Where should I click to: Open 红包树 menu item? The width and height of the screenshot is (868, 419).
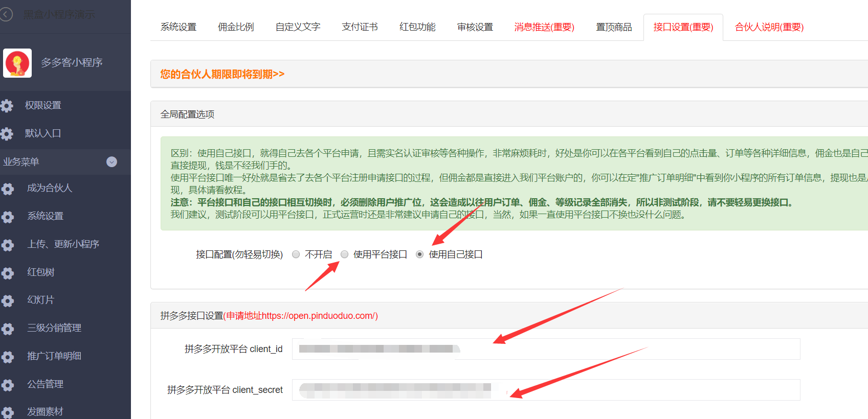(x=40, y=272)
